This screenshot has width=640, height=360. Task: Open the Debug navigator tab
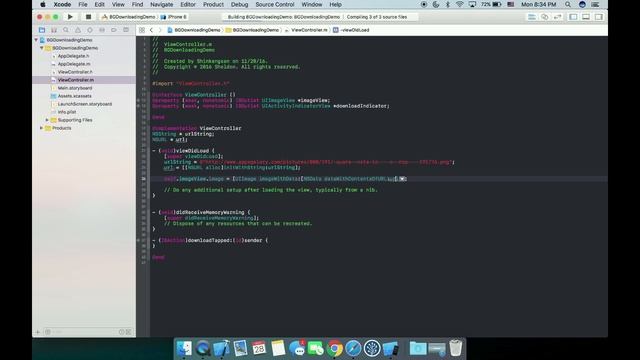coord(102,30)
